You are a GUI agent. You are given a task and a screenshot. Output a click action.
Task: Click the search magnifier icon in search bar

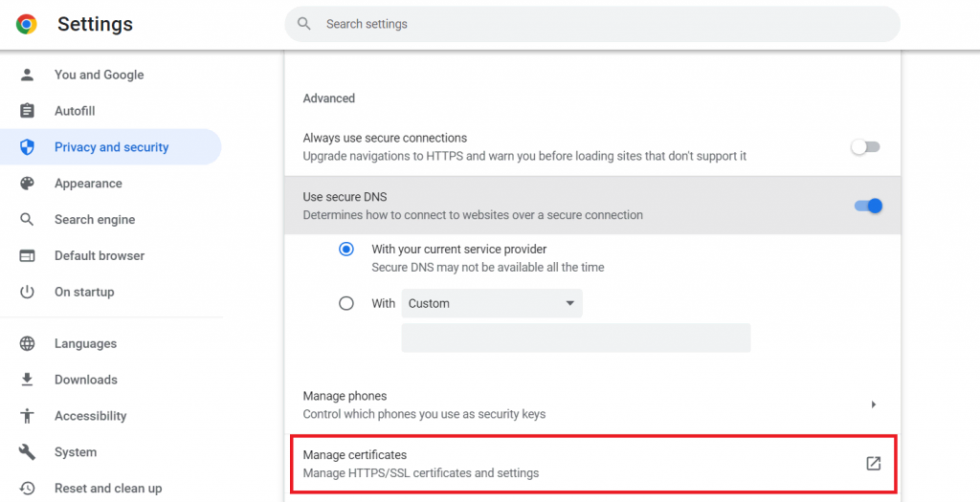(304, 24)
